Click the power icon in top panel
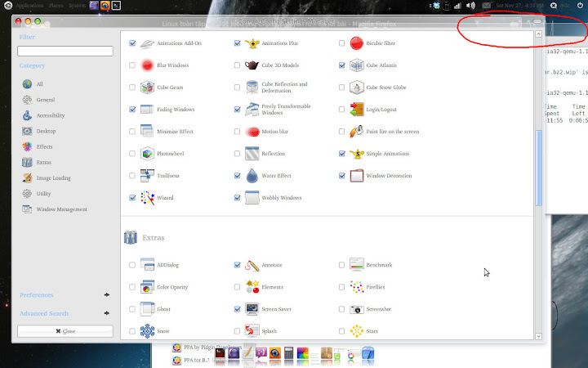 coord(580,6)
